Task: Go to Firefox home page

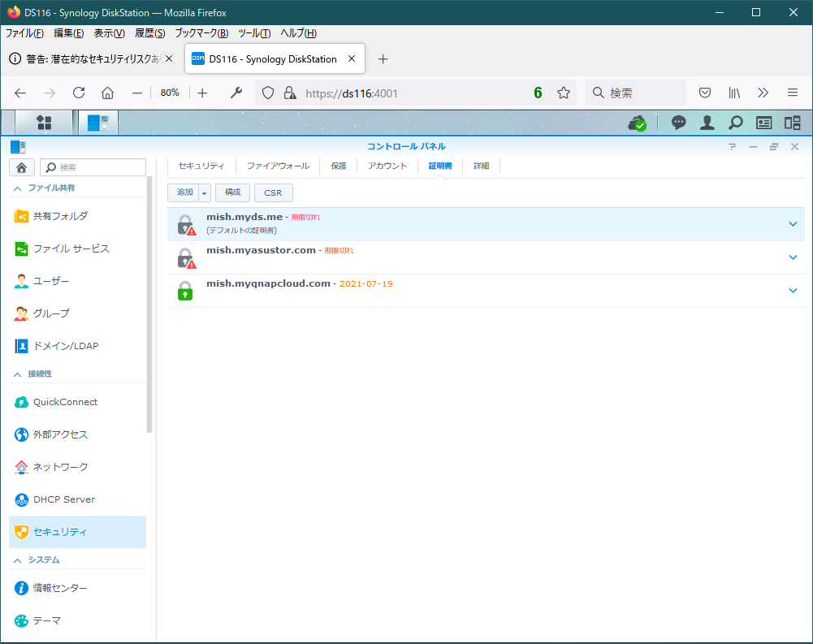Action: coord(107,93)
